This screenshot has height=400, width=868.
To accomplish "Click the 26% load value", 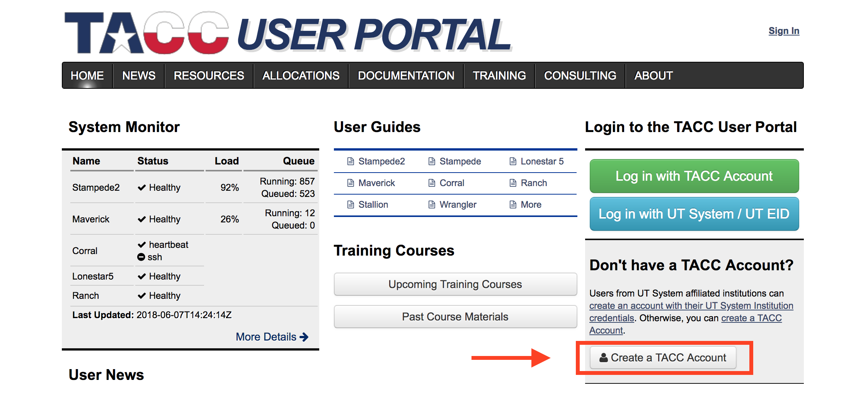I will (x=230, y=219).
